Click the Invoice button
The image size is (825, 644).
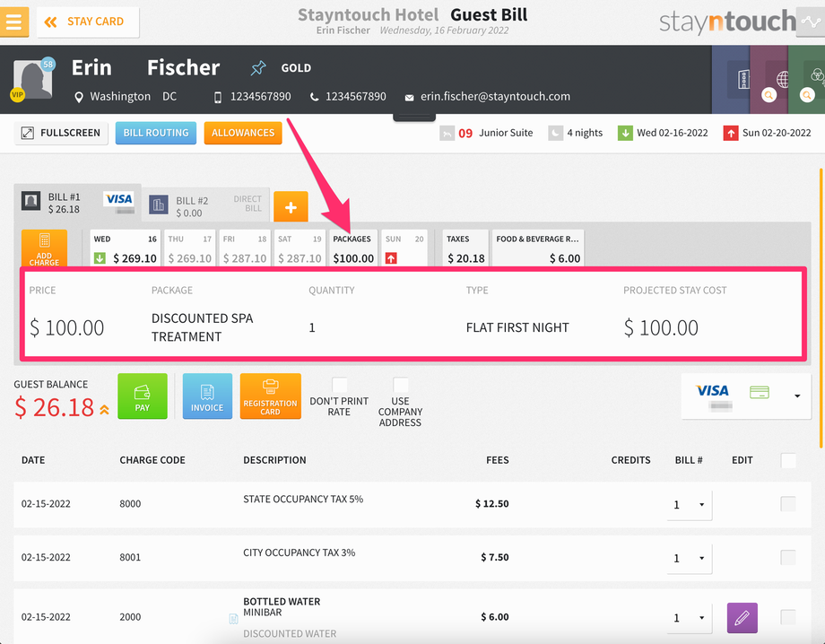[x=207, y=396]
